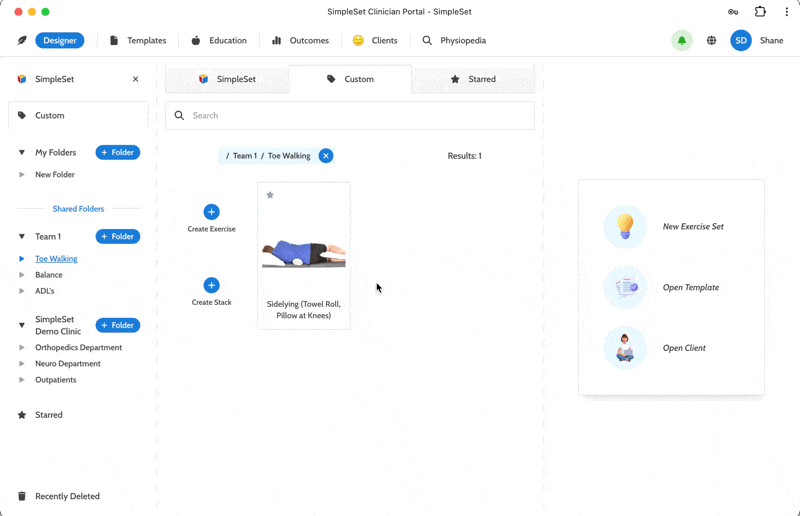Open the Neuro Department folder
800x516 pixels.
[x=68, y=364]
